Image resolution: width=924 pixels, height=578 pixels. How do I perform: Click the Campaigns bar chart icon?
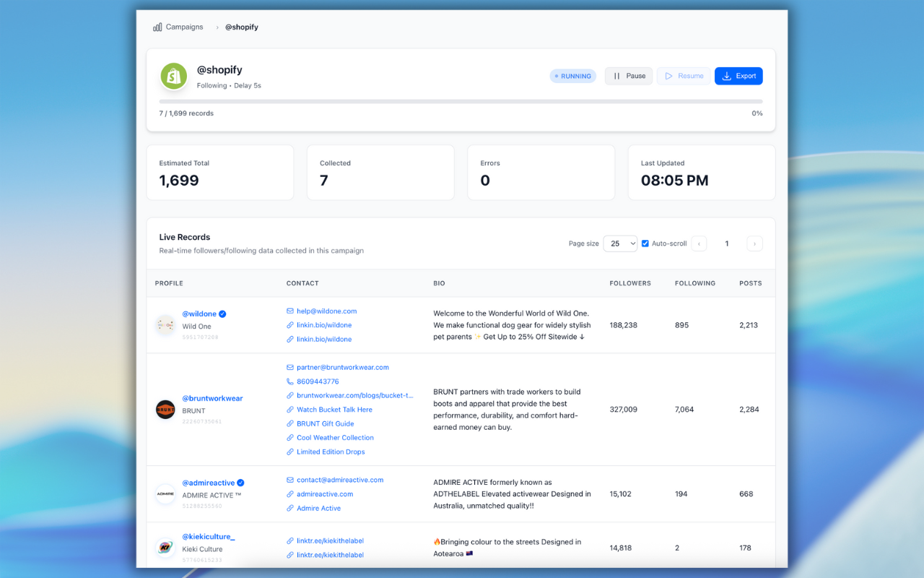tap(157, 27)
